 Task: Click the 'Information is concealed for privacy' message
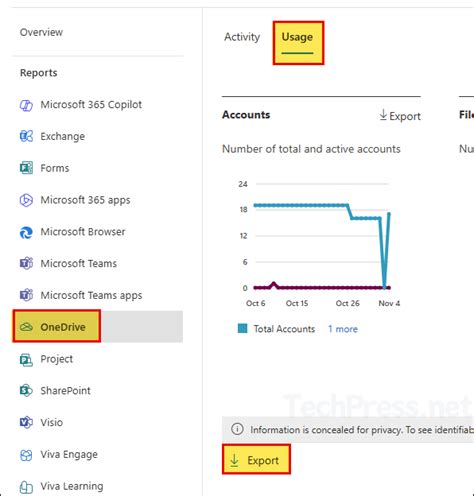point(362,430)
